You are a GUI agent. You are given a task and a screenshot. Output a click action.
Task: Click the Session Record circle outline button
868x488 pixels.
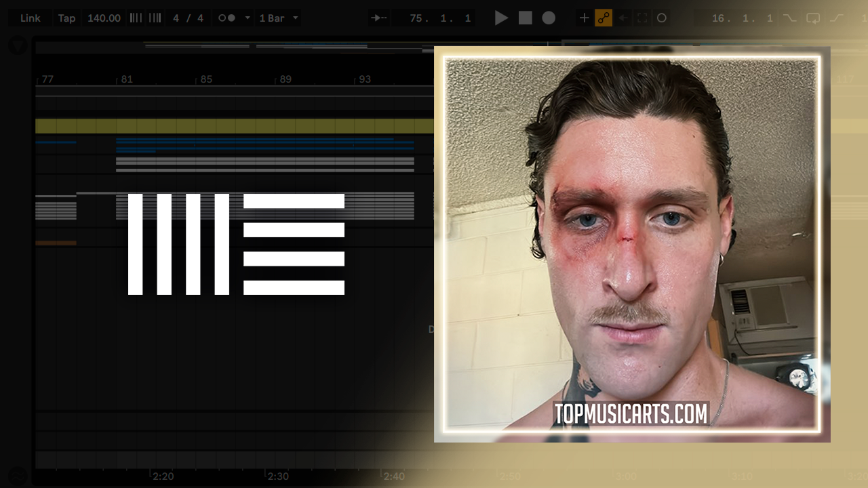coord(662,18)
